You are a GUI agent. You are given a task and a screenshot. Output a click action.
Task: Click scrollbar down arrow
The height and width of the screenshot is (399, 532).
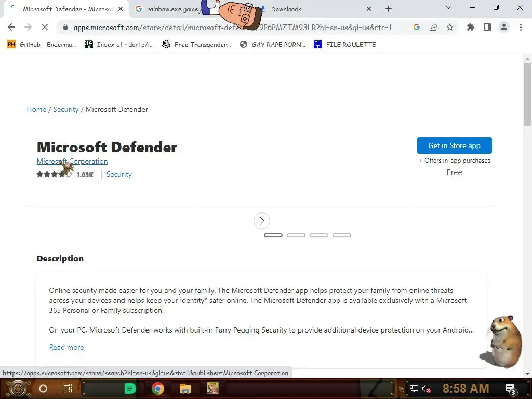coord(527,374)
